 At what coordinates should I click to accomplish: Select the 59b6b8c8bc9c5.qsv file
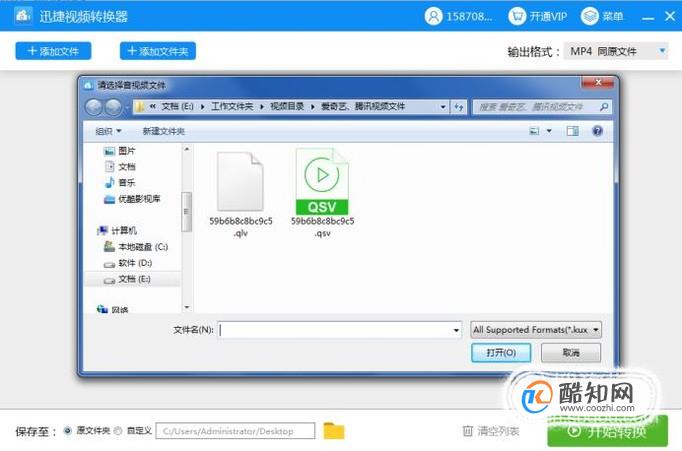click(x=322, y=194)
